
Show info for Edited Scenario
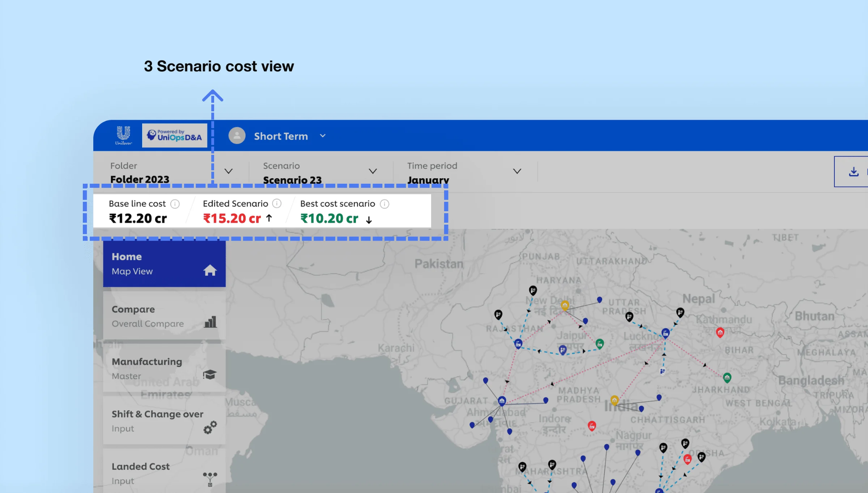point(277,204)
